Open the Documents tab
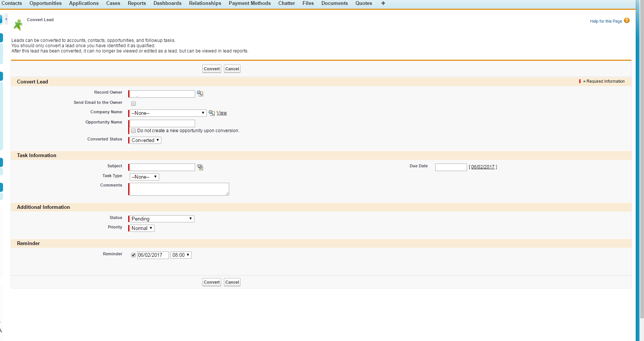The image size is (644, 341). click(x=335, y=3)
